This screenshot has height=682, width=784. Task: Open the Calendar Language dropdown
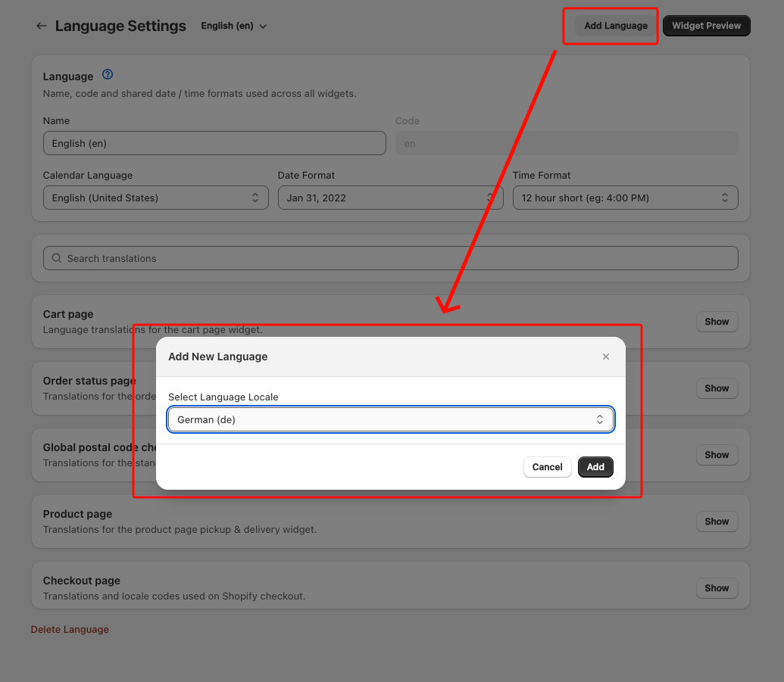156,198
